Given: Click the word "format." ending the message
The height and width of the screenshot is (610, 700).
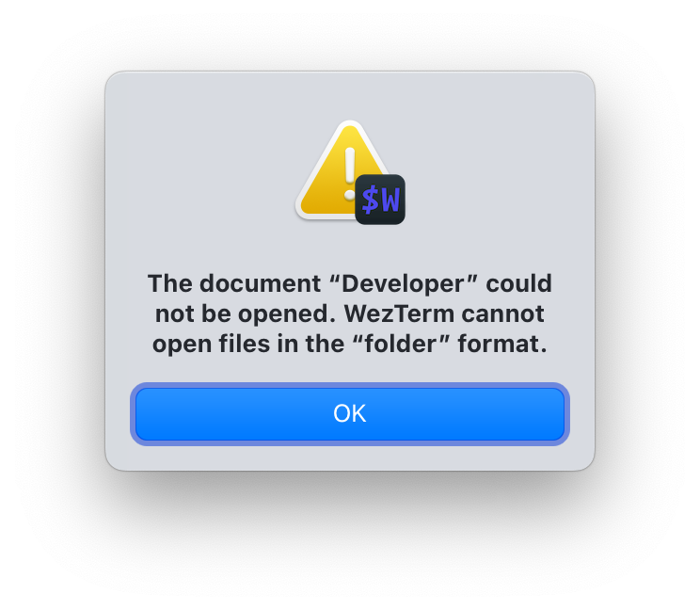Looking at the screenshot, I should pos(502,344).
